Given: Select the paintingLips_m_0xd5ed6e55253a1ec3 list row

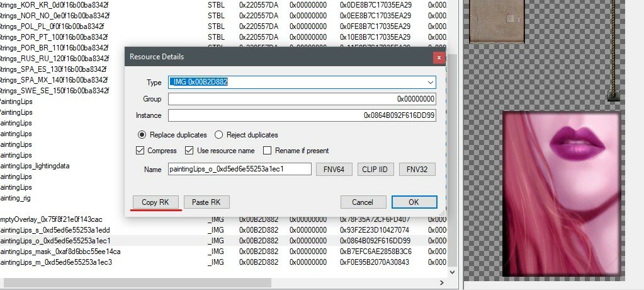Looking at the screenshot, I should 224,262.
